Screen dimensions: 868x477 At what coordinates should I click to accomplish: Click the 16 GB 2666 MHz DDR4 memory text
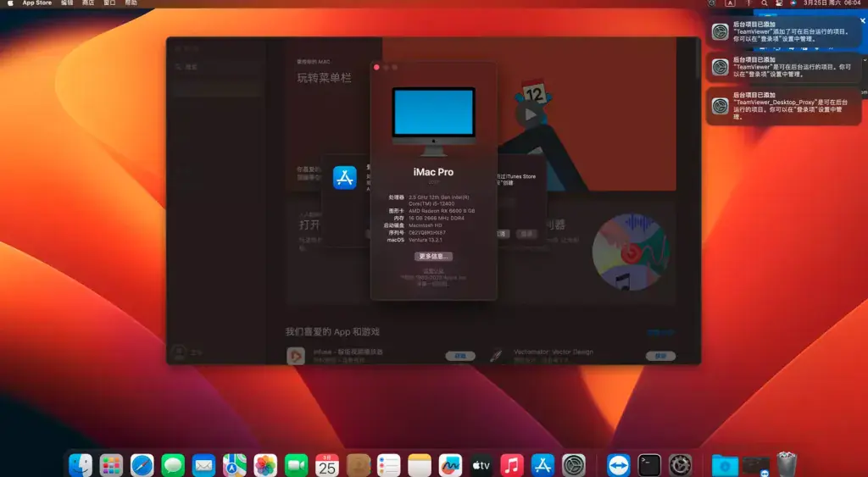[x=437, y=218]
